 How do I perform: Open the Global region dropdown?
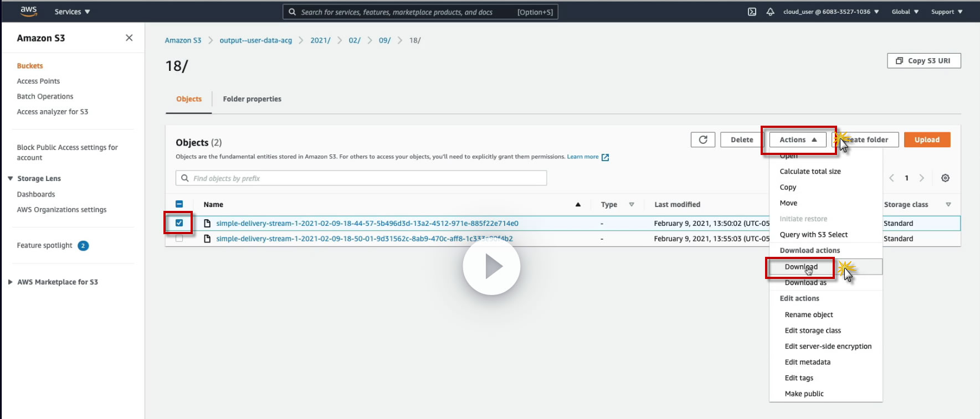905,12
